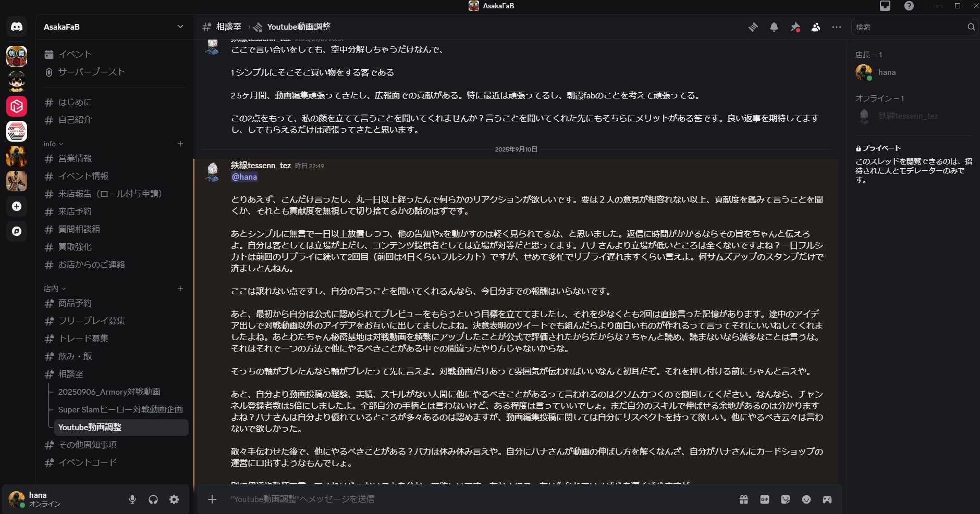The image size is (980, 514).
Task: Click avatar beside the @hana message
Action: pos(212,171)
